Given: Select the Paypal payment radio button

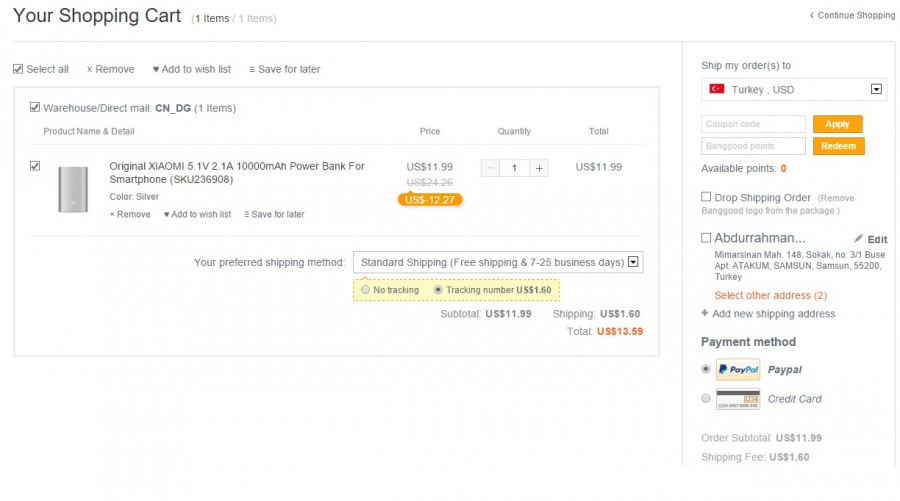Looking at the screenshot, I should (x=706, y=369).
